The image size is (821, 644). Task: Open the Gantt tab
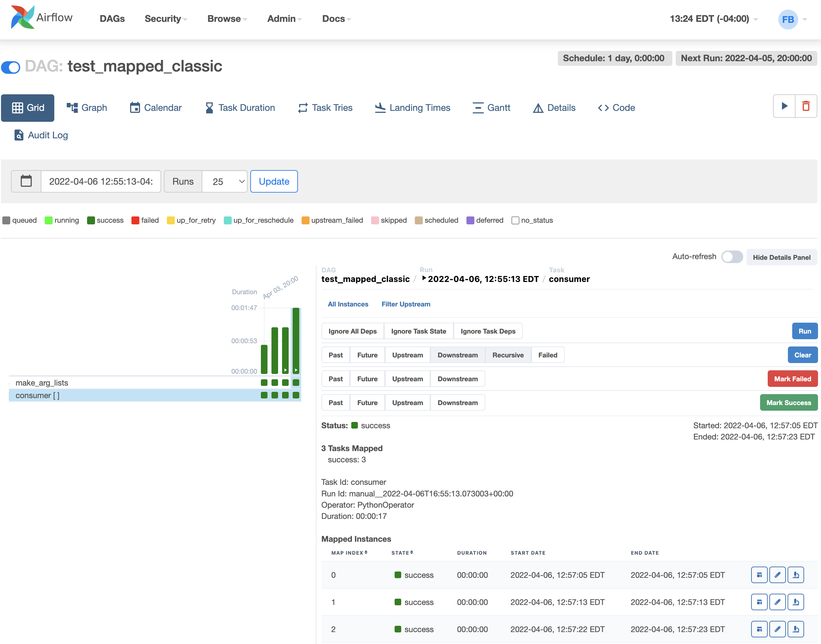pos(491,108)
